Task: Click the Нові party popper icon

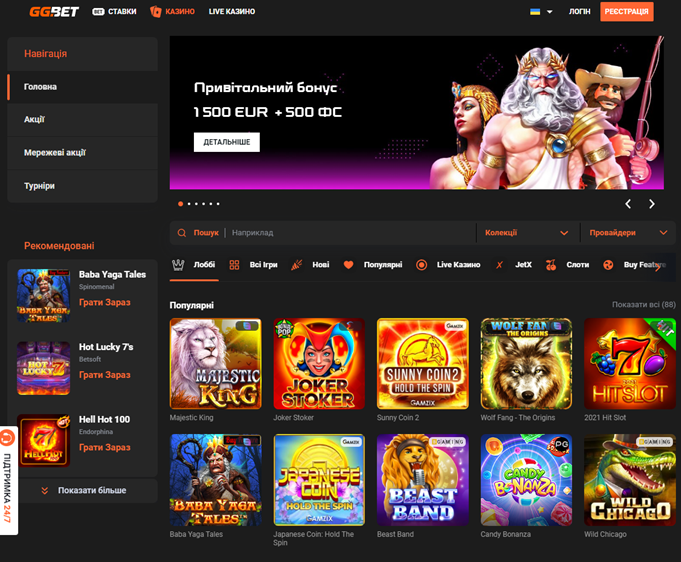Action: tap(297, 265)
